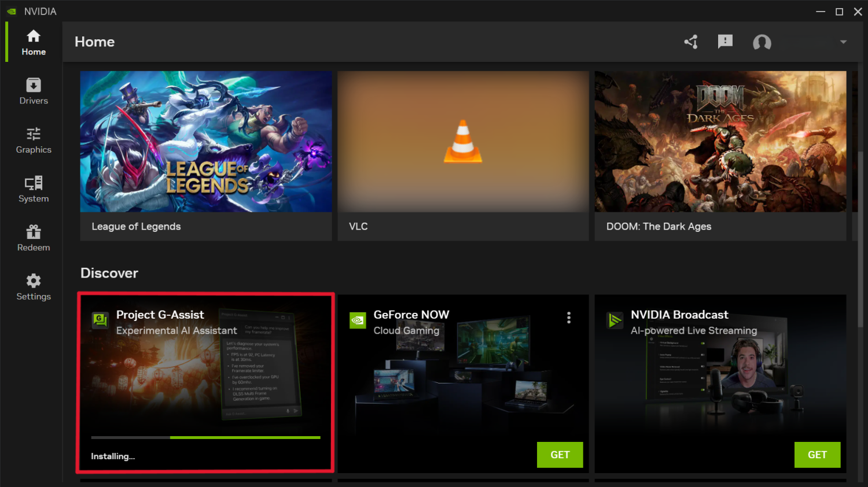This screenshot has height=487, width=868.
Task: Open the VLC app tile
Action: click(463, 156)
